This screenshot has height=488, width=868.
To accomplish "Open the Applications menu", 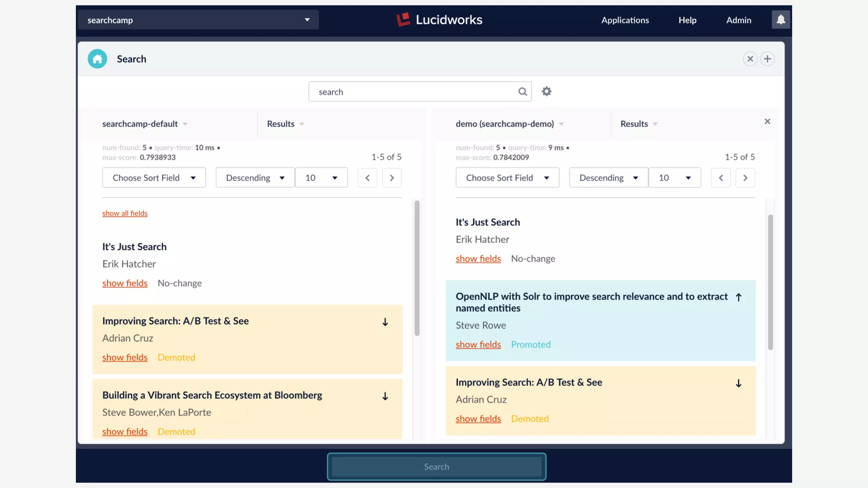I will pyautogui.click(x=625, y=20).
